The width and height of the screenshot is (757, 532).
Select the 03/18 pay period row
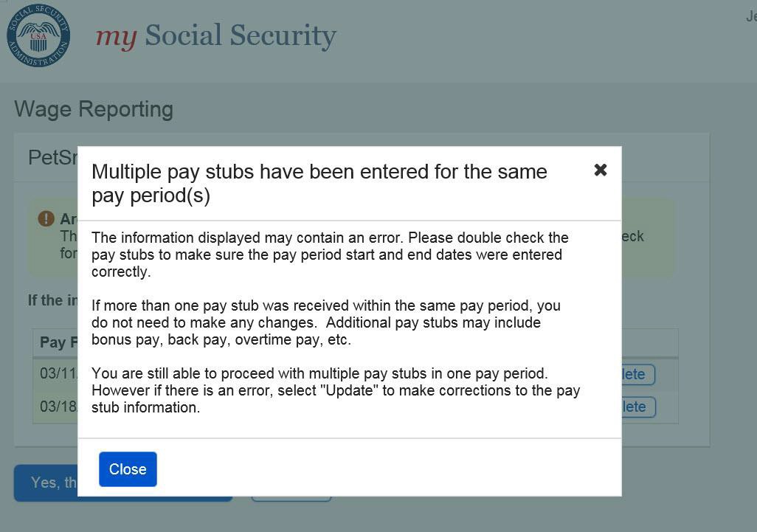point(54,407)
